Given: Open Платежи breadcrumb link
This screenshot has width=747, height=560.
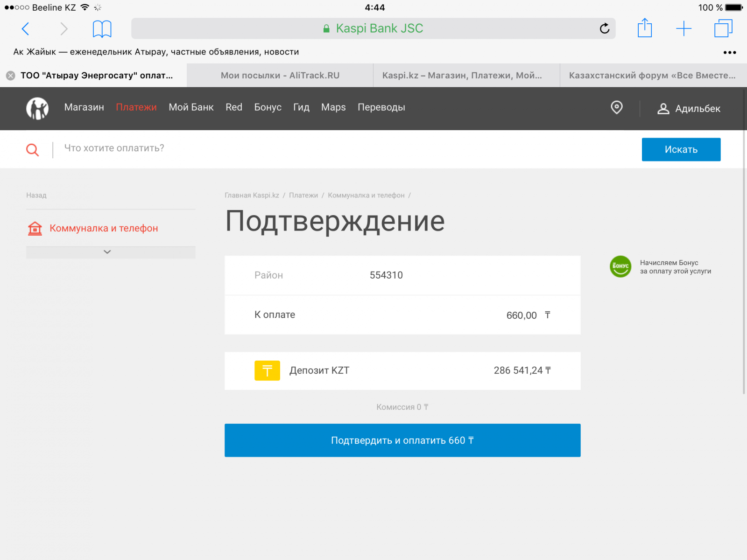Looking at the screenshot, I should point(303,195).
